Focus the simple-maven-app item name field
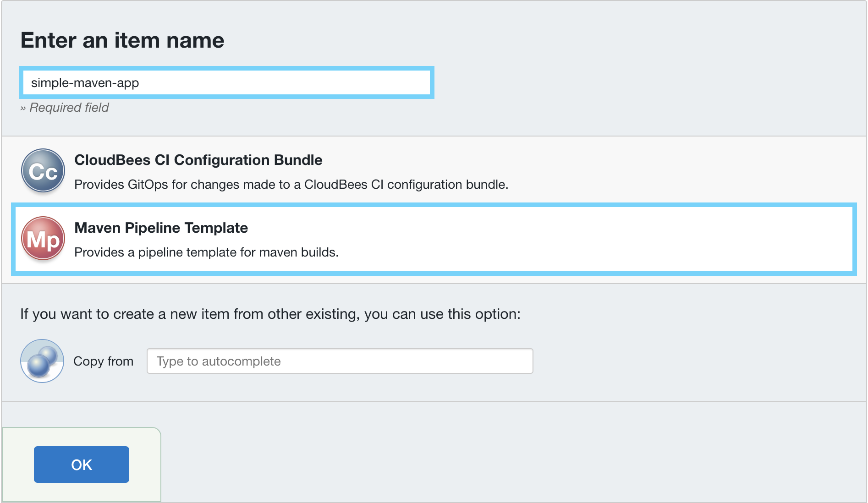The image size is (868, 503). (226, 83)
